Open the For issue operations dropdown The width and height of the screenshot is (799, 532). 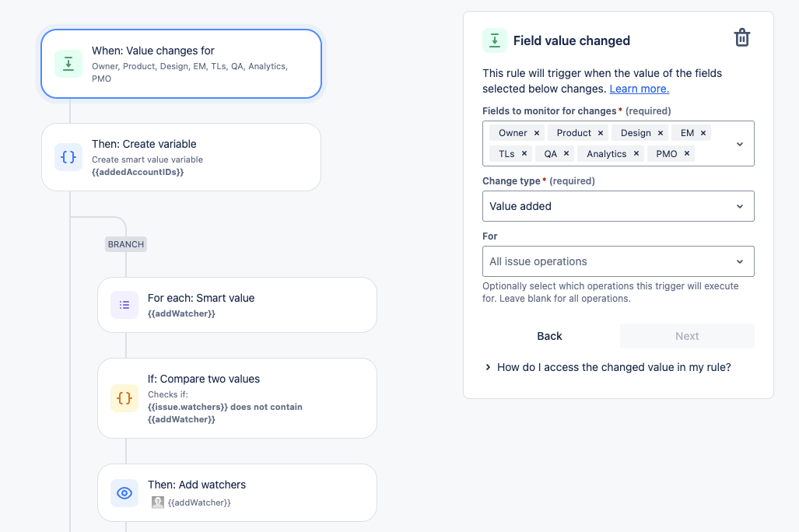tap(618, 261)
